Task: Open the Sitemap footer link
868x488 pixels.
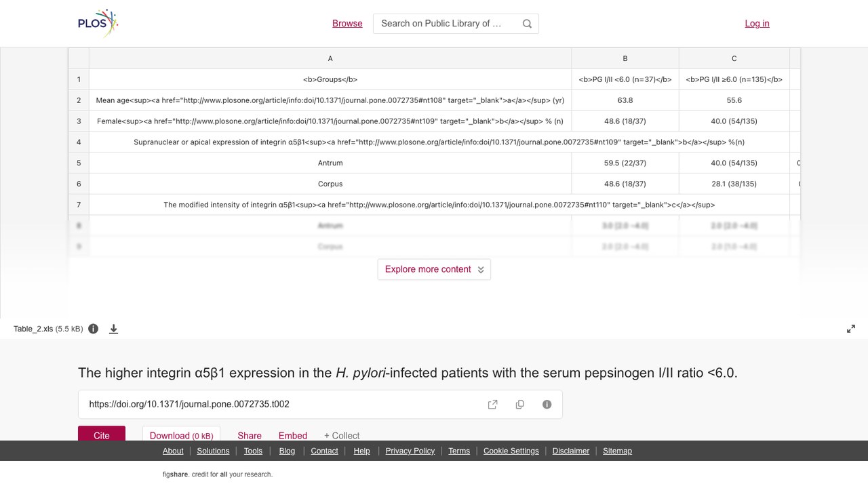Action: coord(617,451)
